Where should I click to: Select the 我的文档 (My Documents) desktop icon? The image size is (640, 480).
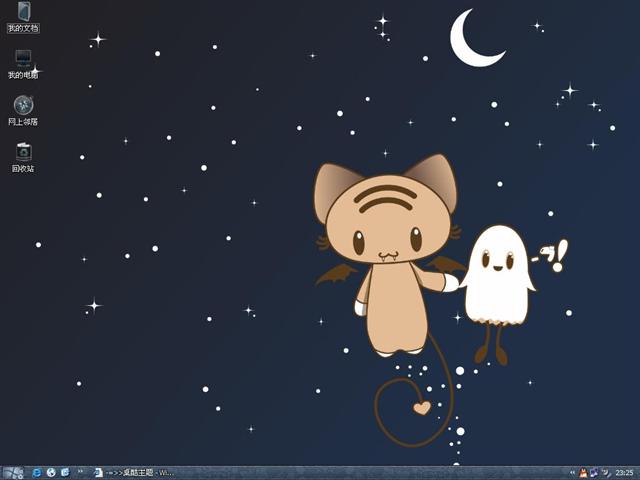tap(23, 13)
